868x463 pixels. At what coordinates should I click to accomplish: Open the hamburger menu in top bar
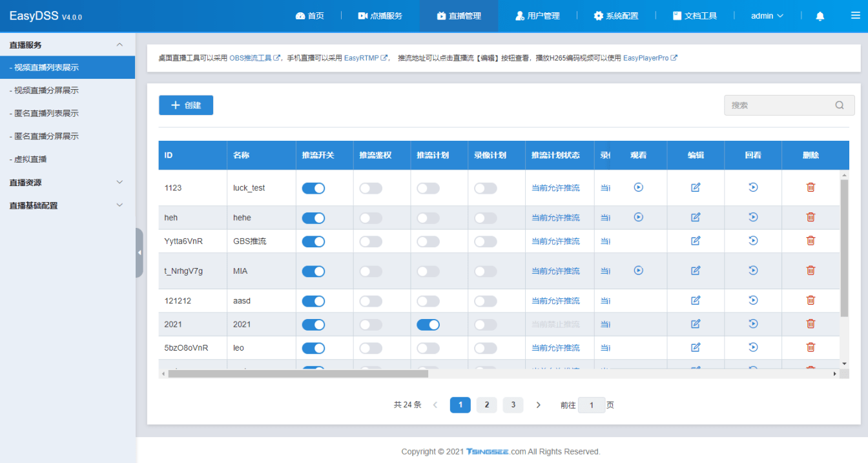855,16
